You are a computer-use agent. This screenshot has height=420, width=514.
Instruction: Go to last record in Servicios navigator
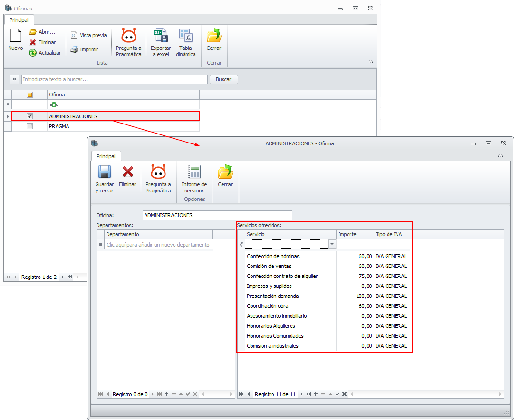pyautogui.click(x=309, y=394)
